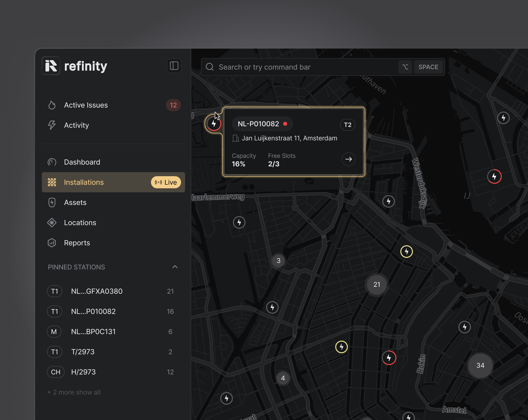Open cluster of 4 stations
528x420 pixels.
pyautogui.click(x=283, y=378)
